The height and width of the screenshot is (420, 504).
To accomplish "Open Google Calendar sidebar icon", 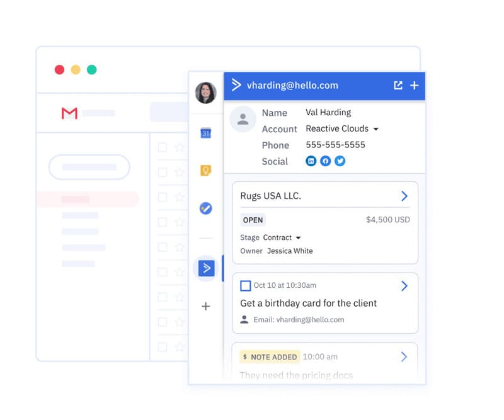I will point(206,133).
